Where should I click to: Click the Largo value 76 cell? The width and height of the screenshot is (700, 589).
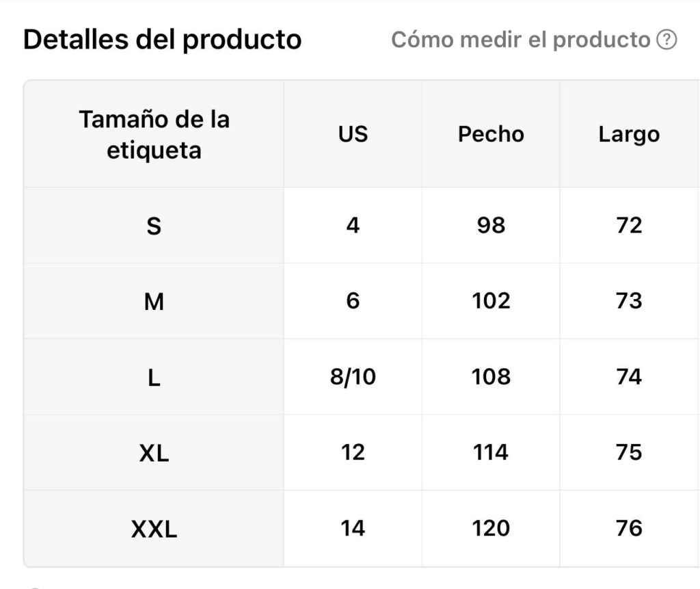(x=630, y=528)
